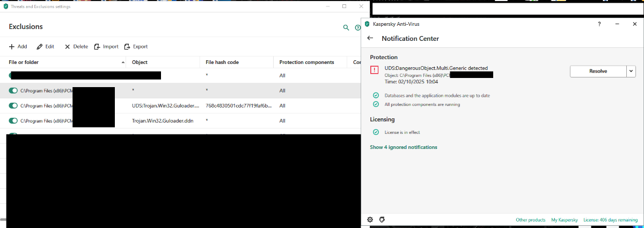The width and height of the screenshot is (644, 228).
Task: Click Protection section heading
Action: 384,57
